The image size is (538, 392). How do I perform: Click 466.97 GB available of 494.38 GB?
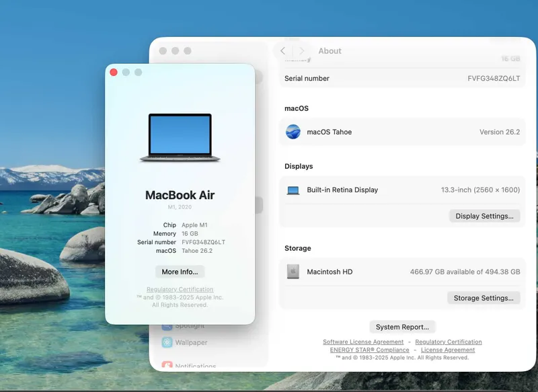tap(465, 272)
